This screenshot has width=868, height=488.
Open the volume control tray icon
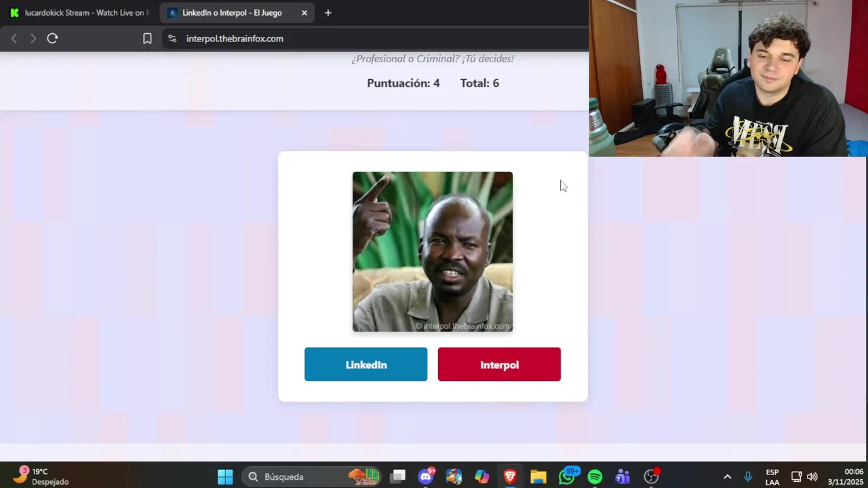click(812, 476)
